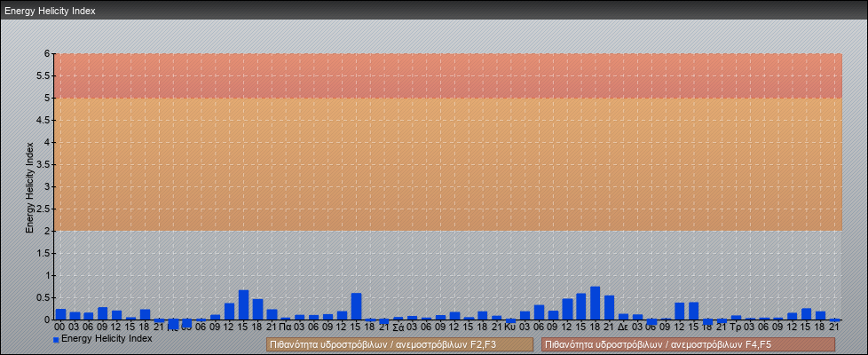Click the red F4,F5 danger zone band
The image size is (868, 355).
click(448, 75)
